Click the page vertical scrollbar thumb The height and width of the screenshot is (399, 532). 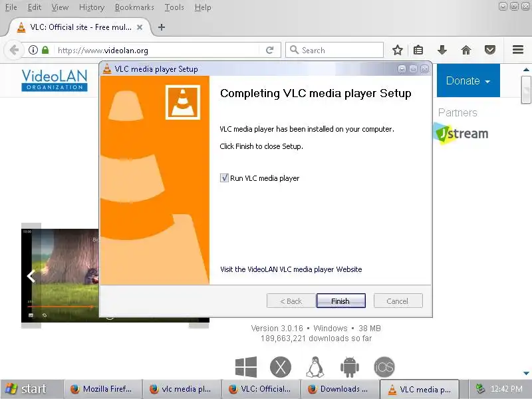(x=526, y=90)
